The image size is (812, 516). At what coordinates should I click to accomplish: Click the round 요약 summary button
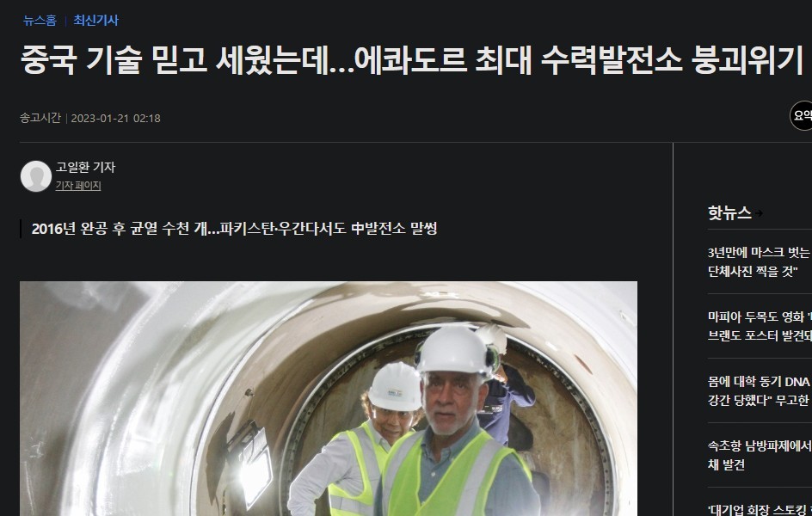[801, 115]
